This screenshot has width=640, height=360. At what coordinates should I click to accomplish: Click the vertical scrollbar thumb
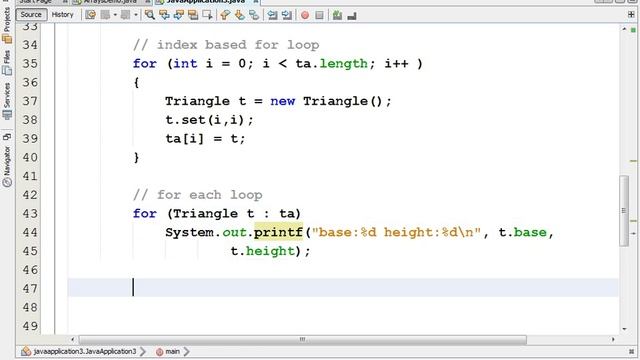pos(624,211)
